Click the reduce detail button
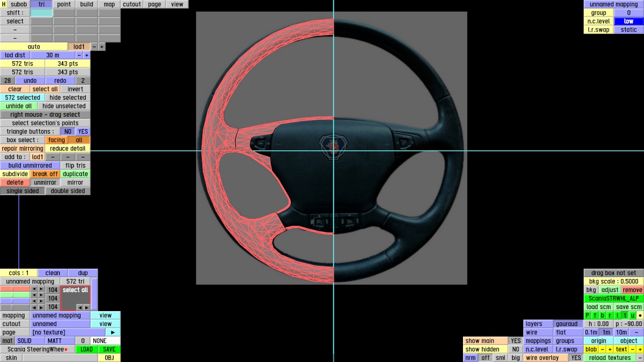 (x=68, y=148)
